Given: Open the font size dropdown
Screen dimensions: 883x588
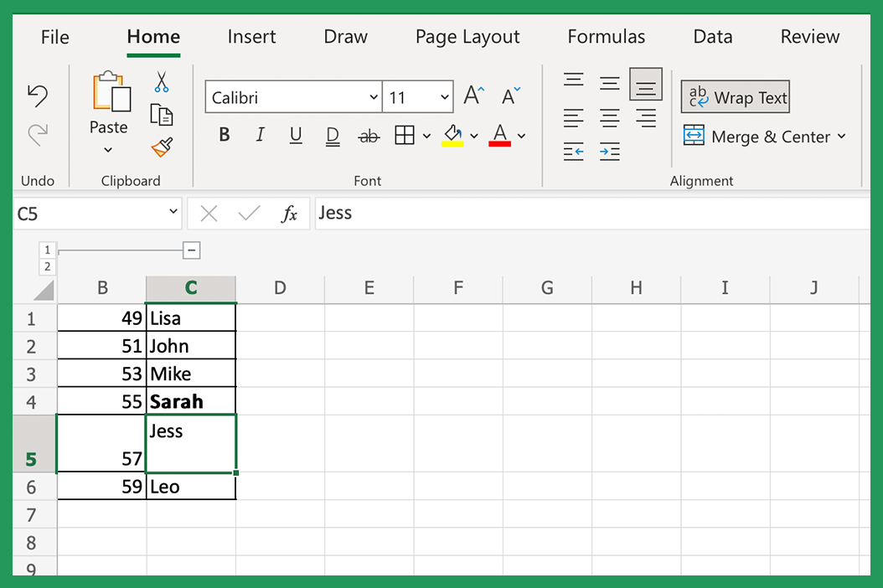Looking at the screenshot, I should (445, 96).
